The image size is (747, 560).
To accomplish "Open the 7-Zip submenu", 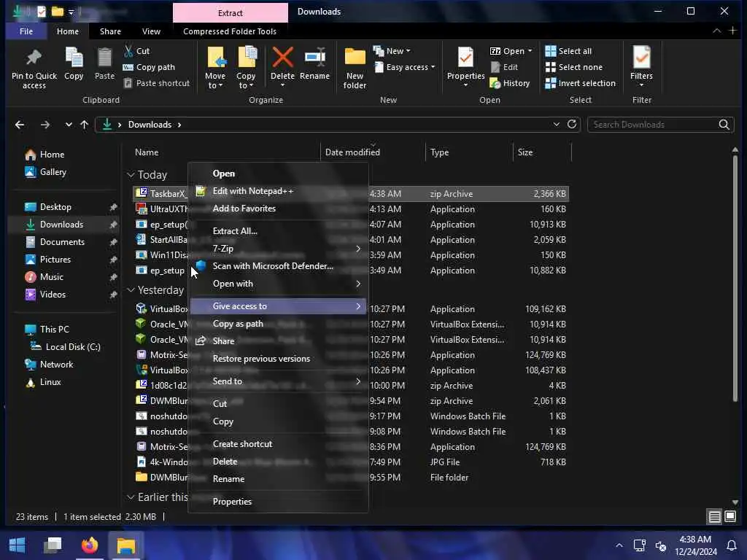I will (x=278, y=249).
